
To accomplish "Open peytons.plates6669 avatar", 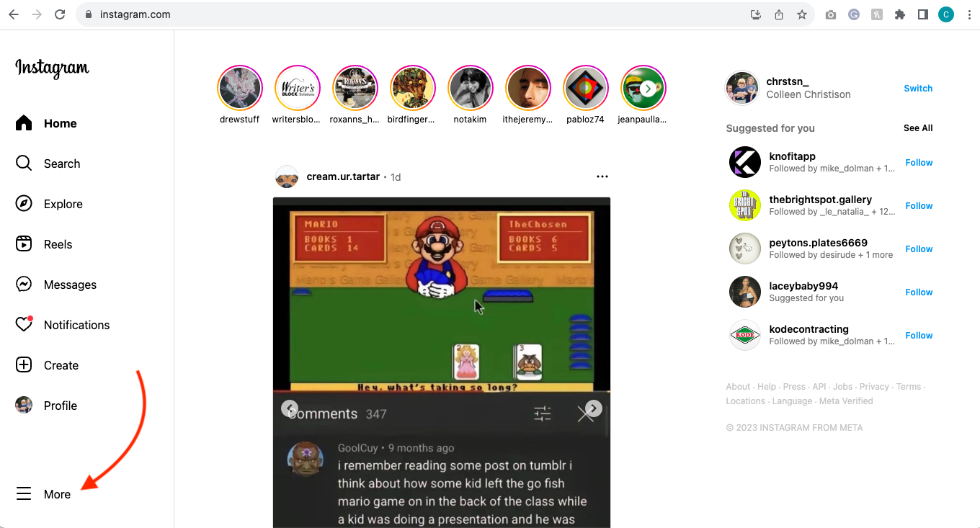I will tap(745, 249).
